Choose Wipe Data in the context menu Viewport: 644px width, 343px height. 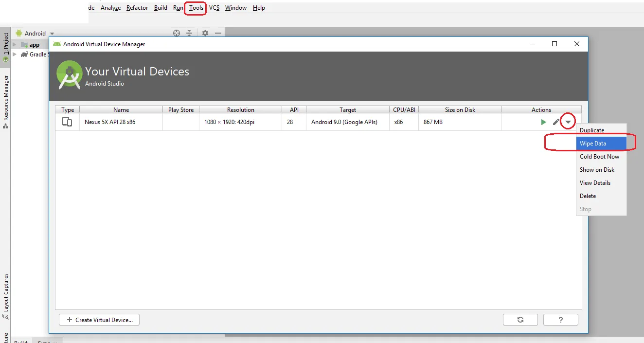(x=601, y=144)
